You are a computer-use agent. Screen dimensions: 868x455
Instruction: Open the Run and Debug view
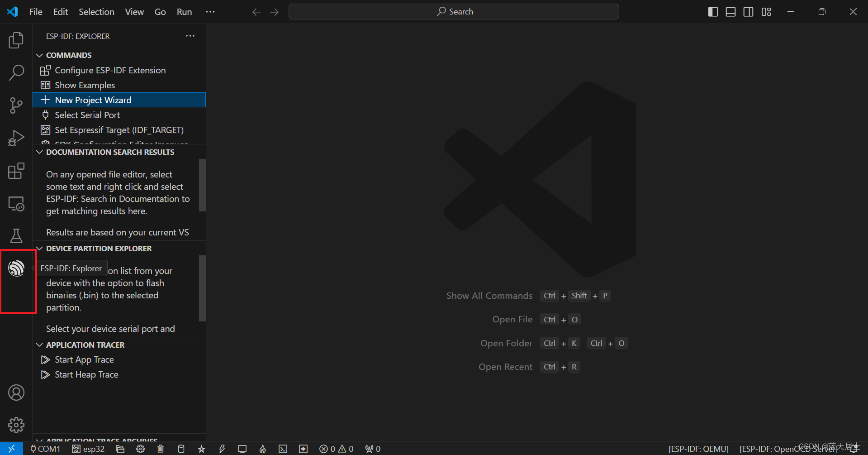coord(16,138)
